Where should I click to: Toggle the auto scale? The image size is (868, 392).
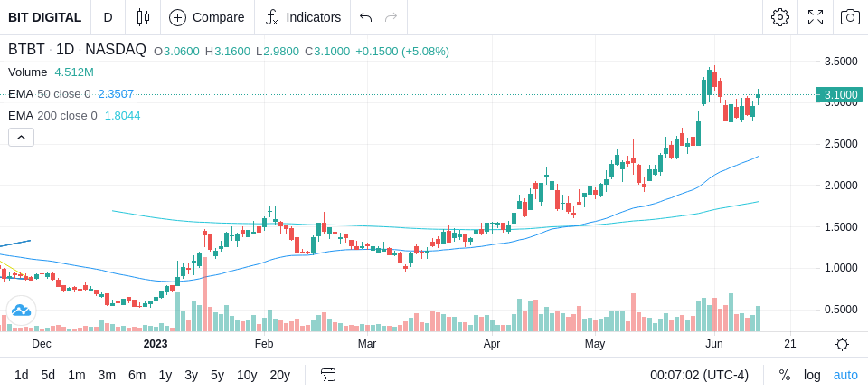[845, 376]
